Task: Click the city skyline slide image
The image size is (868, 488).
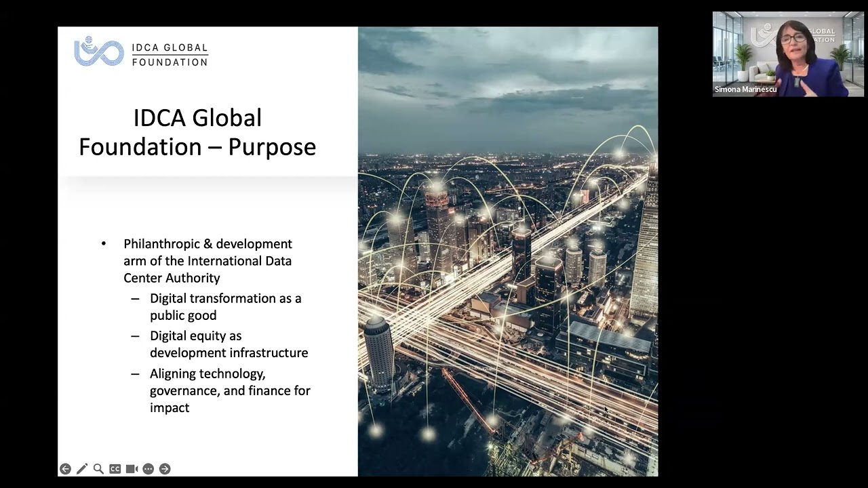Action: pyautogui.click(x=508, y=251)
